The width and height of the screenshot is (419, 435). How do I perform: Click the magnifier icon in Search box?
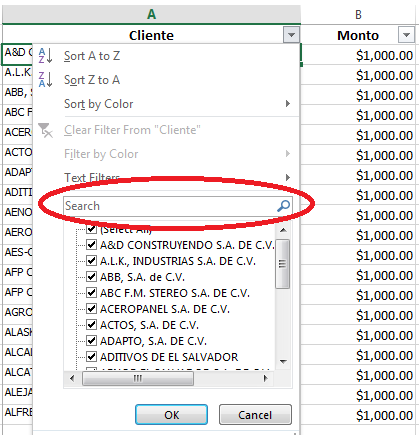(x=283, y=206)
